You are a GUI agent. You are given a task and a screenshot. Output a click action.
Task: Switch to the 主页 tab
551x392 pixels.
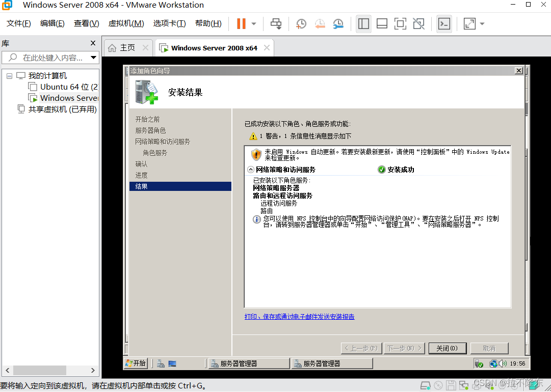pyautogui.click(x=127, y=48)
